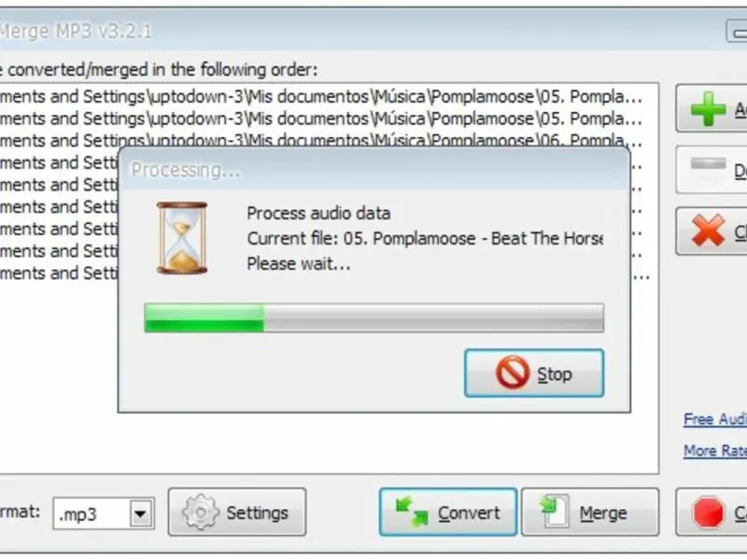Click the document Merge icon
Image resolution: width=747 pixels, height=560 pixels.
pos(555,511)
